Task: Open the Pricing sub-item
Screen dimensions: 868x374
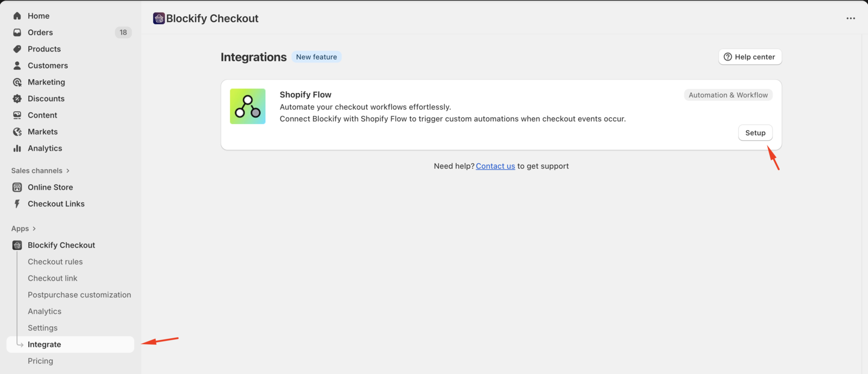Action: click(40, 361)
